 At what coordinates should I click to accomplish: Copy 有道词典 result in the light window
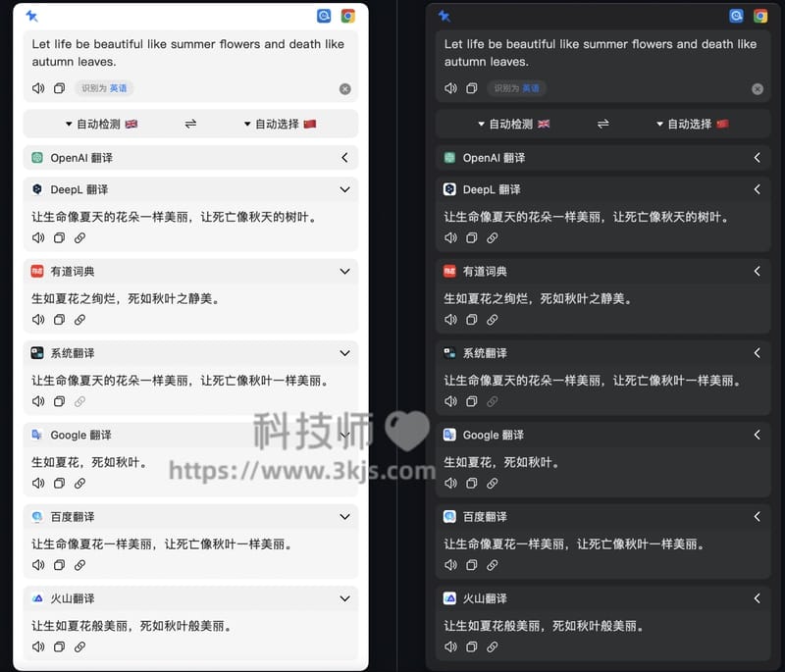coord(59,319)
